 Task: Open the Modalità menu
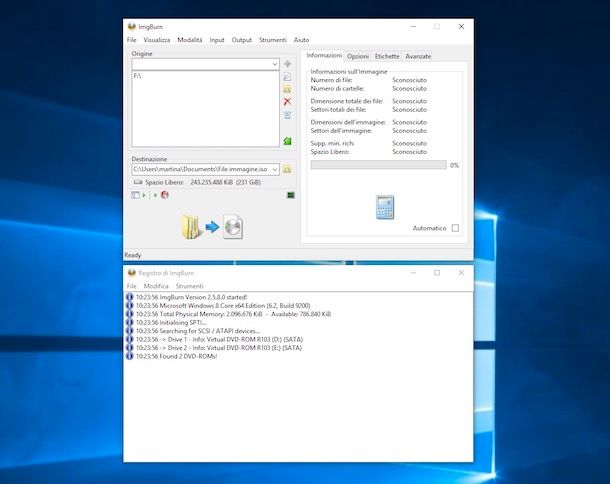click(x=190, y=40)
